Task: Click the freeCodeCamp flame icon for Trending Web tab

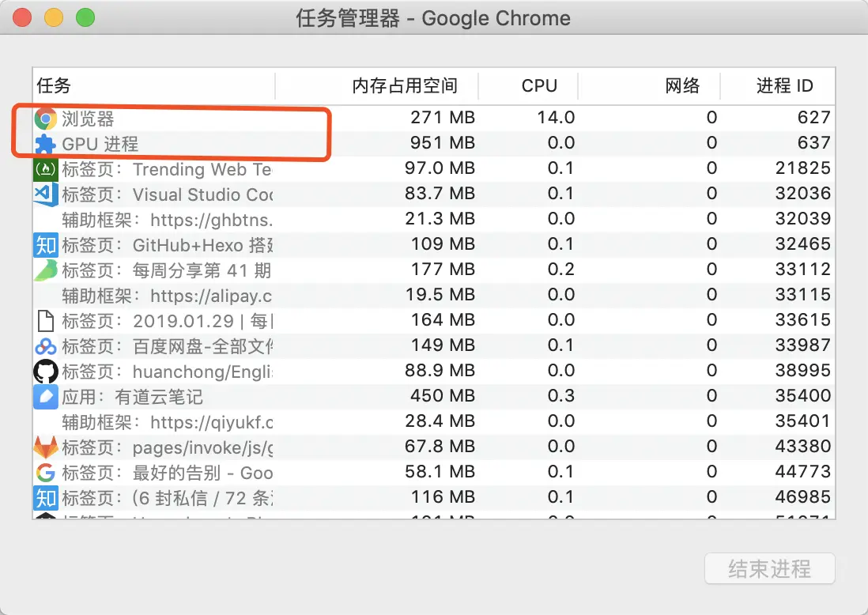Action: click(45, 169)
